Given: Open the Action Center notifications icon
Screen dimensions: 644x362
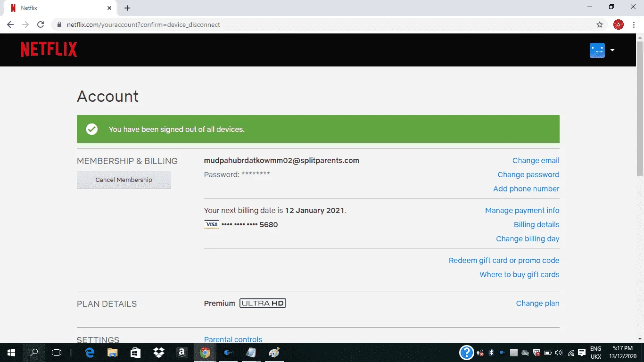Looking at the screenshot, I should click(x=582, y=353).
